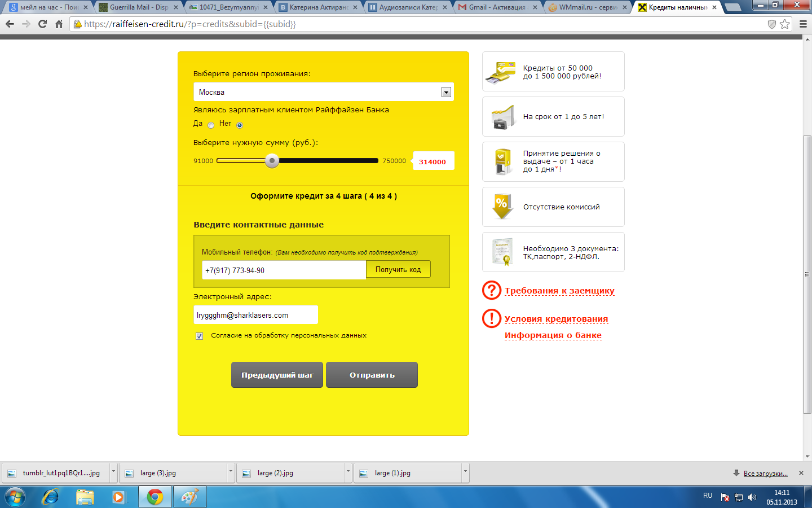812x508 pixels.
Task: Open Windows Start menu
Action: 15,497
